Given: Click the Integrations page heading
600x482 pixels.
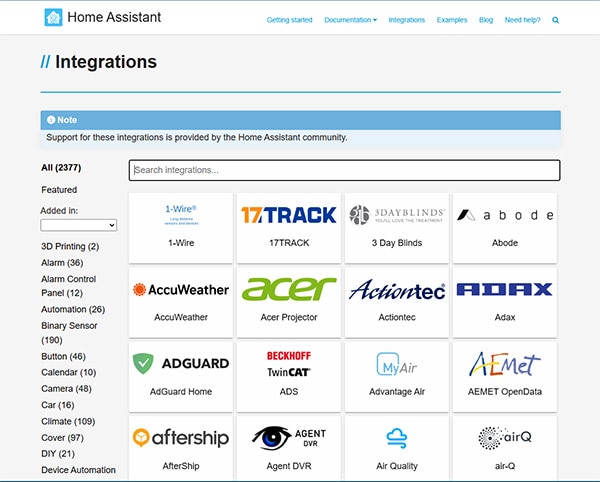Looking at the screenshot, I should pos(106,62).
